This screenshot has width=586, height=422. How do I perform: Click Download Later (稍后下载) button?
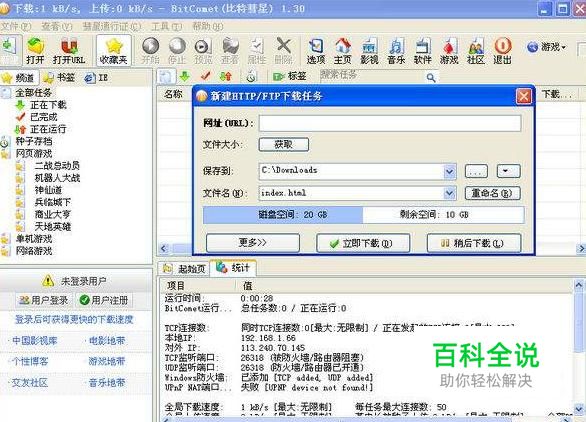474,243
